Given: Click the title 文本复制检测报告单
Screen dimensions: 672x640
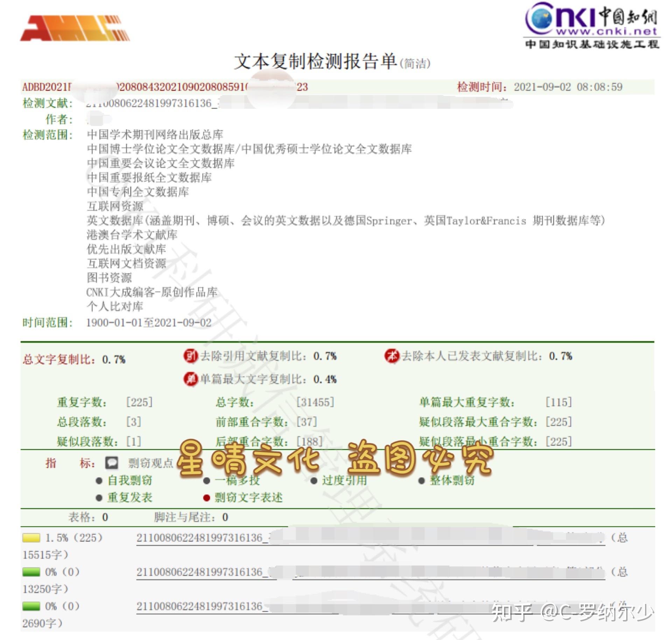Looking at the screenshot, I should [315, 62].
